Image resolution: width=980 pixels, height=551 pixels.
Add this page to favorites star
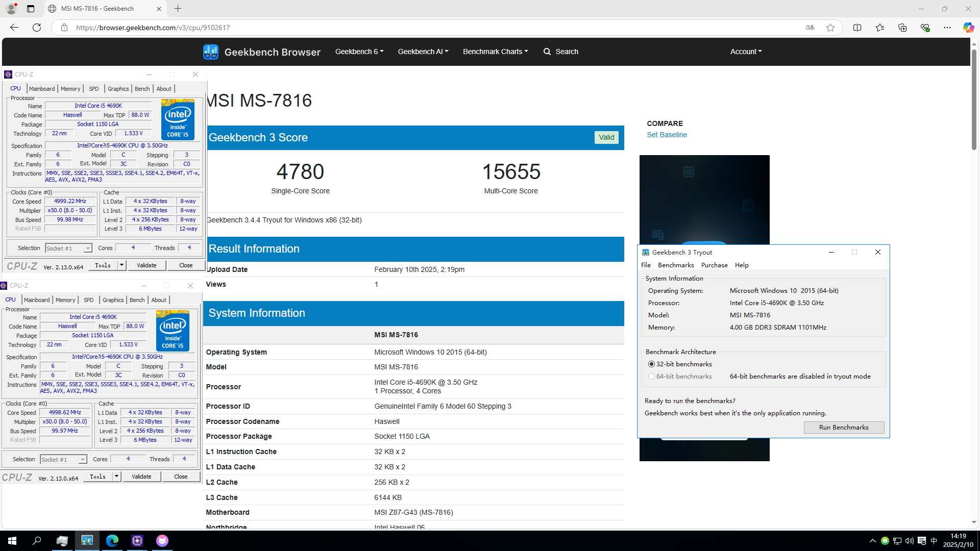click(830, 28)
